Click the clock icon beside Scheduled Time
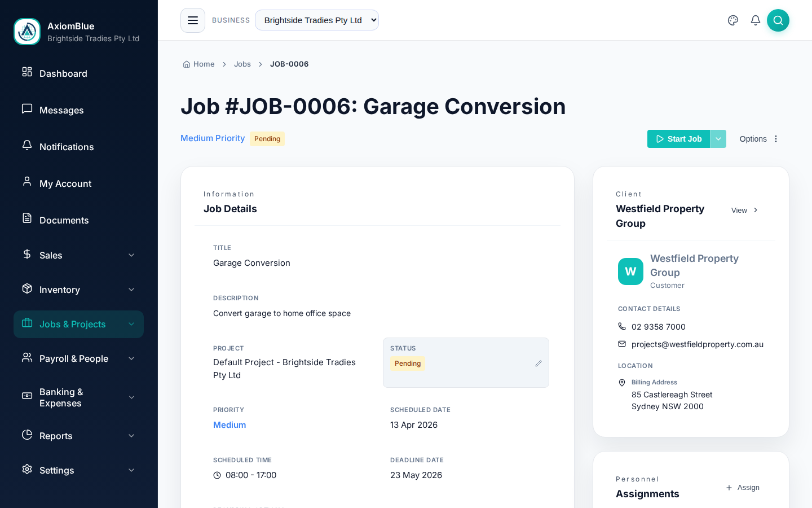The height and width of the screenshot is (508, 812). tap(217, 475)
